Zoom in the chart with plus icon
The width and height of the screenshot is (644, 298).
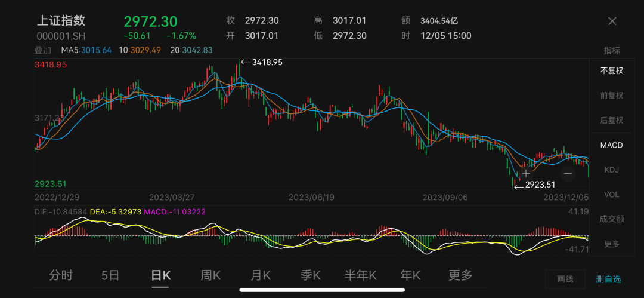526,174
